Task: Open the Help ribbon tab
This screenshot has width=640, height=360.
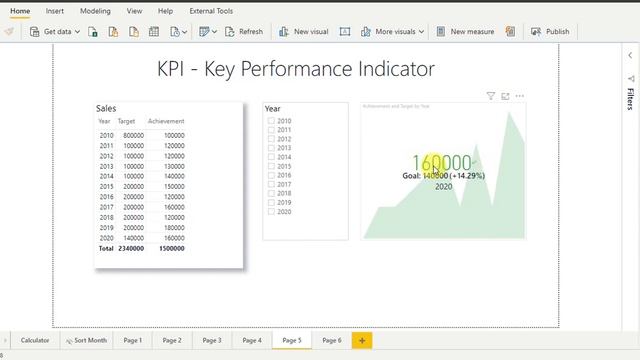Action: click(165, 11)
